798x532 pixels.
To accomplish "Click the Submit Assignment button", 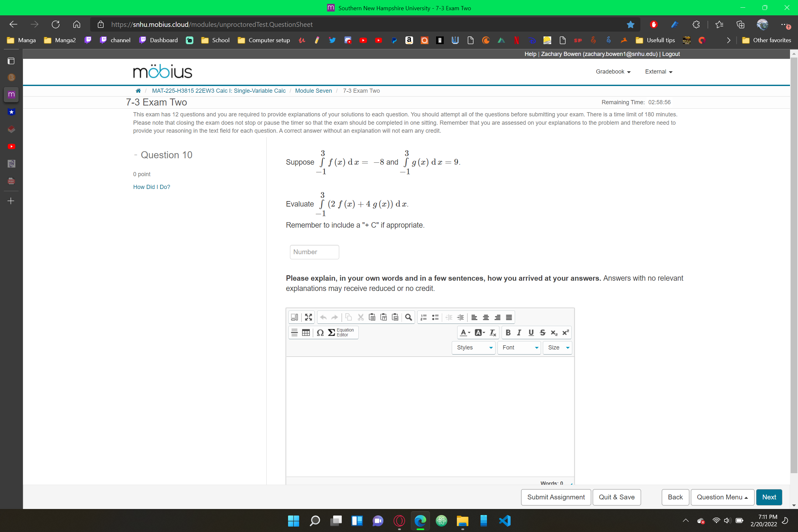I will point(556,497).
